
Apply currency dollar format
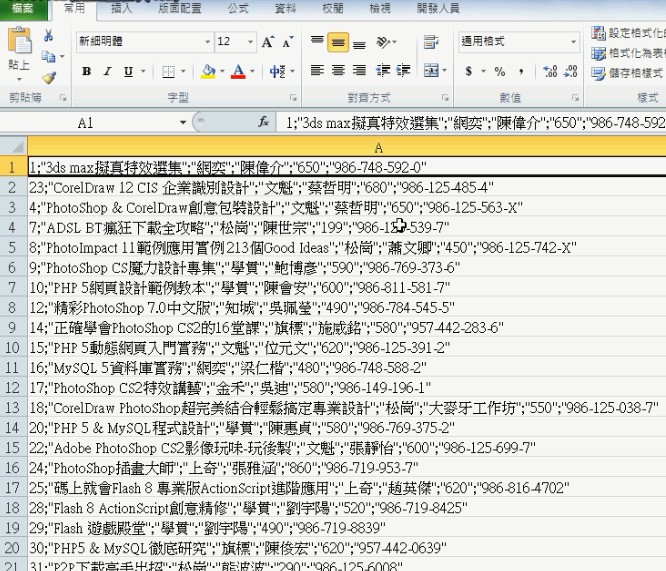[468, 71]
